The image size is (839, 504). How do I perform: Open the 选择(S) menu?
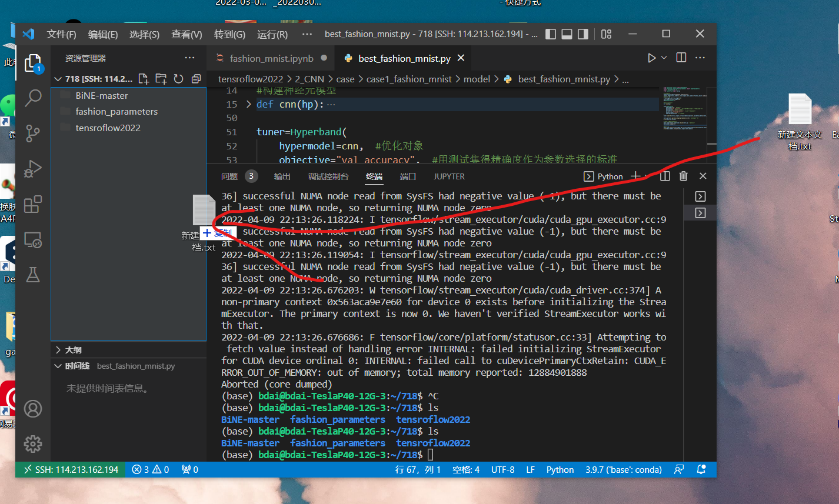click(144, 34)
